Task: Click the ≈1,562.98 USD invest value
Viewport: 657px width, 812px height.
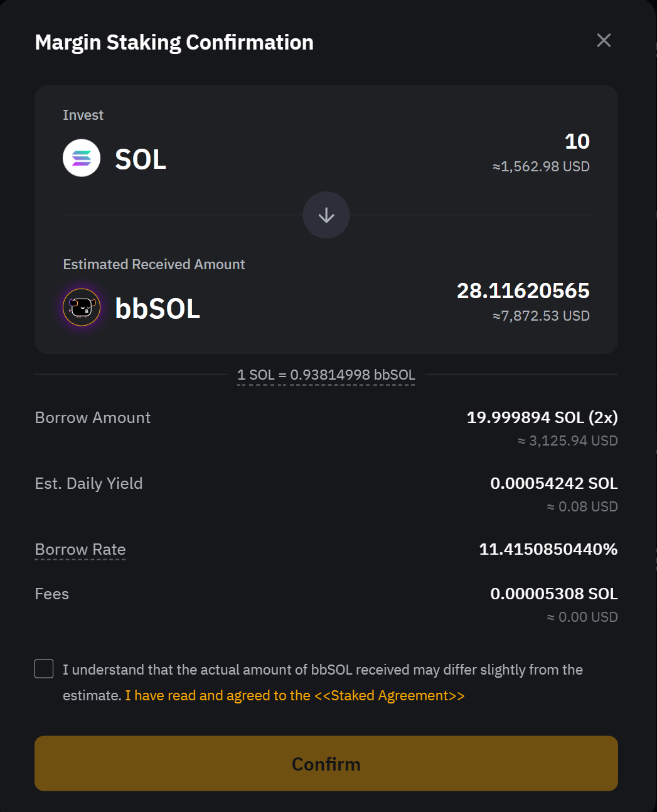Action: click(541, 166)
